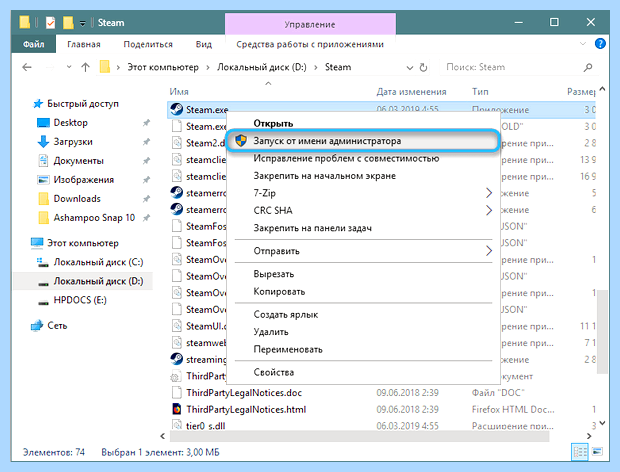Open Desktop in navigation pane
620x472 pixels.
click(x=70, y=123)
